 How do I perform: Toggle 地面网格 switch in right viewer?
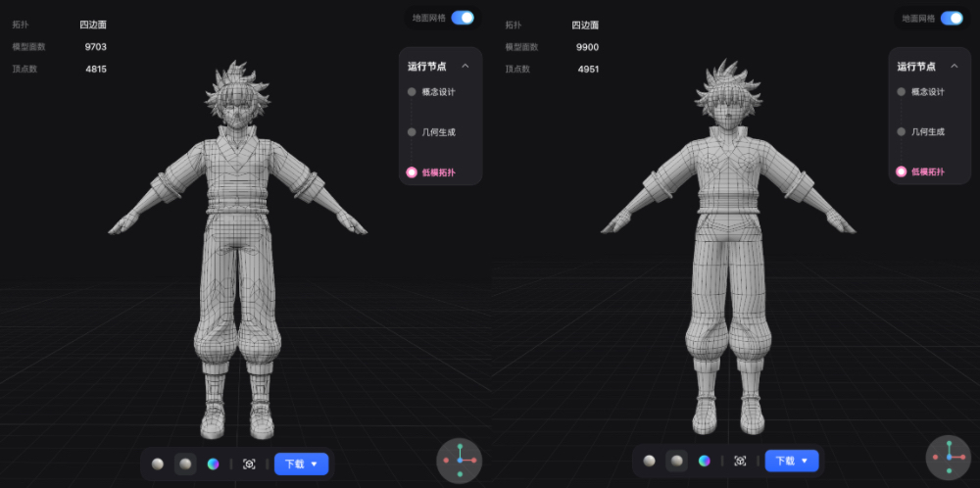coord(952,18)
